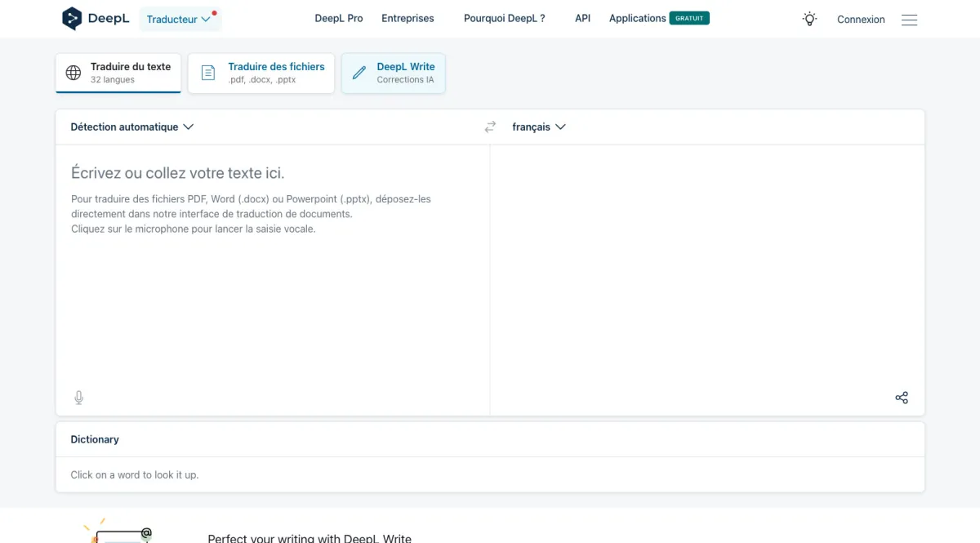This screenshot has width=980, height=543.
Task: Swap source and target languages
Action: tap(490, 127)
